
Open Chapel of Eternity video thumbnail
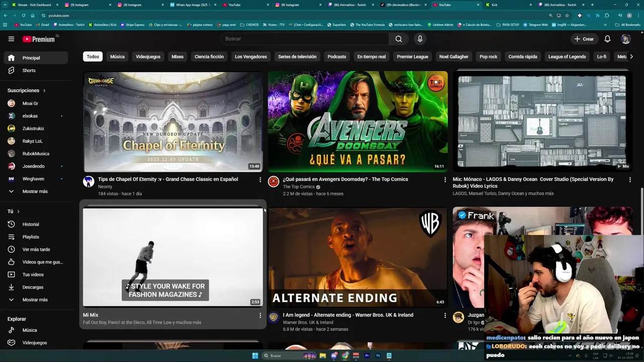(x=173, y=122)
